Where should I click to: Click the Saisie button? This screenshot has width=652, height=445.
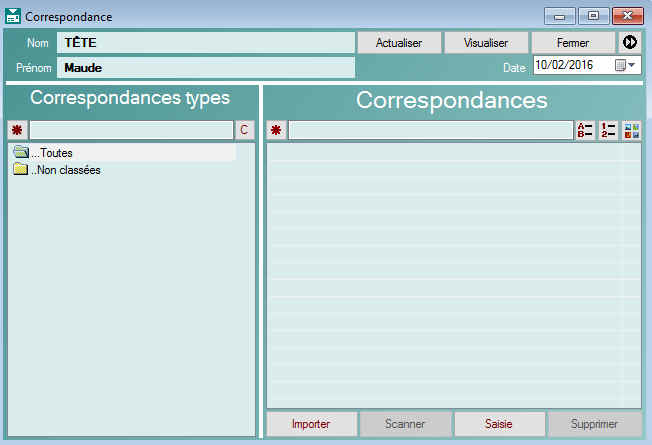click(x=499, y=424)
